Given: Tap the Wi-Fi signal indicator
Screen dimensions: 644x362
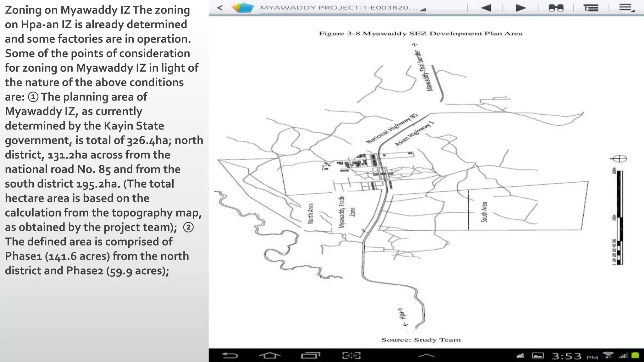Looking at the screenshot, I should click(608, 355).
